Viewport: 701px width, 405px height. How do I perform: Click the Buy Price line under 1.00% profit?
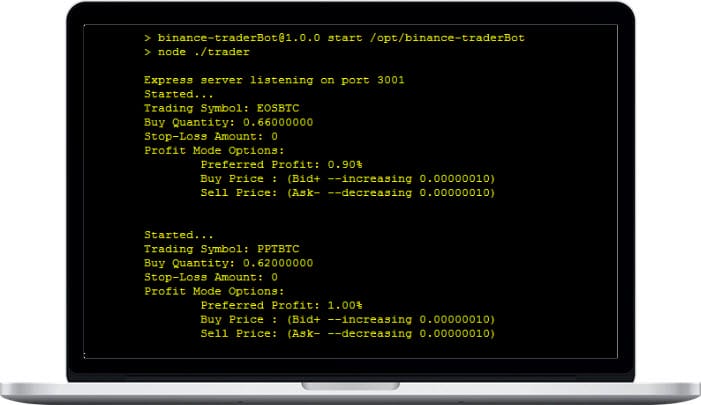(x=348, y=320)
